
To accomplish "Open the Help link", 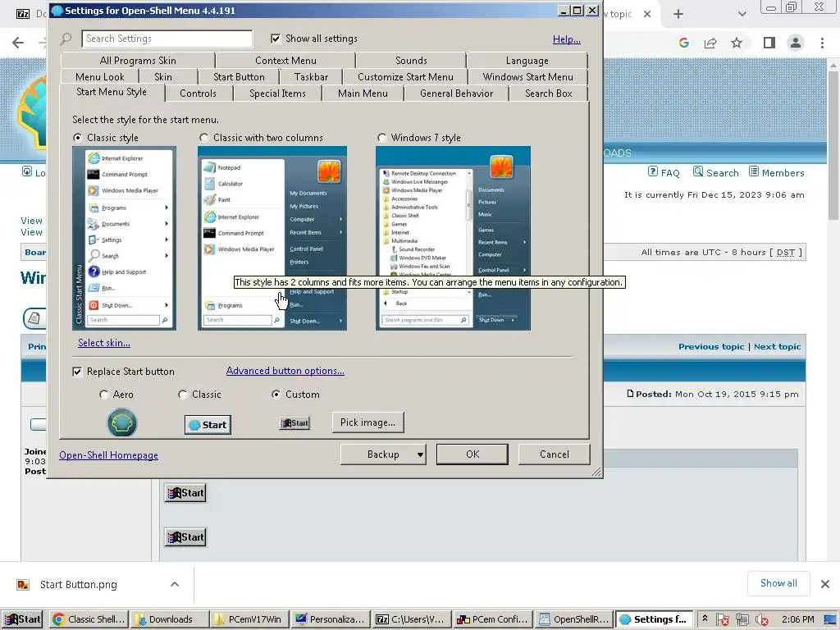I will (x=566, y=39).
